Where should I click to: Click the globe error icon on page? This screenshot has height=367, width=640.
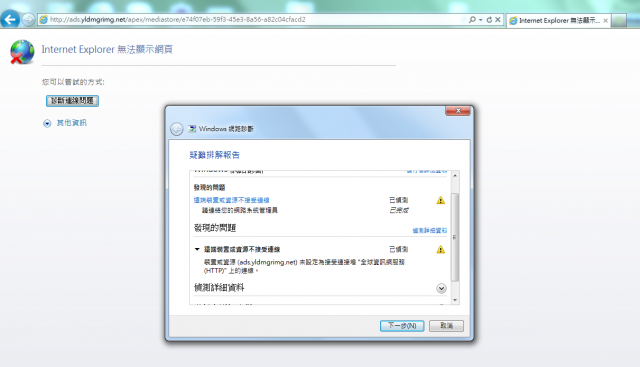22,52
